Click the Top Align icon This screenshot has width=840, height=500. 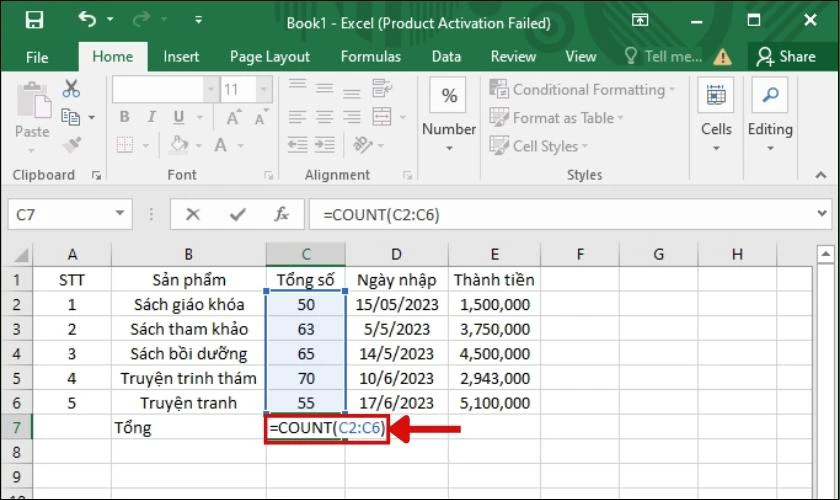[x=297, y=85]
